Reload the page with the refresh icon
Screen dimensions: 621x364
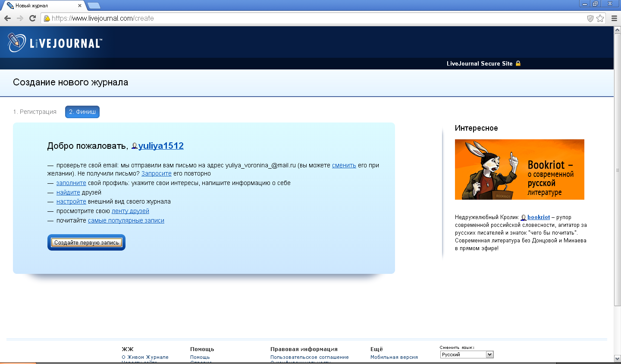point(32,18)
